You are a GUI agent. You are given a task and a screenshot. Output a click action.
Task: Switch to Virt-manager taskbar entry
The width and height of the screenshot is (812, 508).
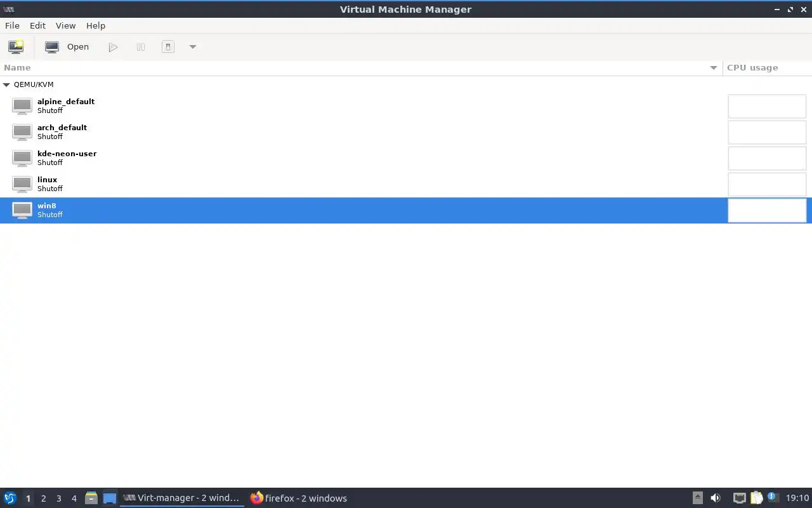[x=181, y=498]
